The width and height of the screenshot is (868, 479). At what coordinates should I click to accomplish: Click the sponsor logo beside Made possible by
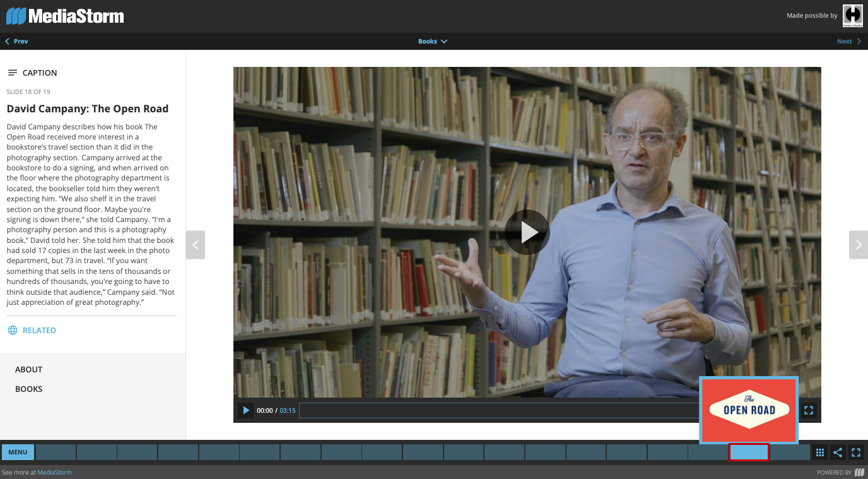pos(853,16)
